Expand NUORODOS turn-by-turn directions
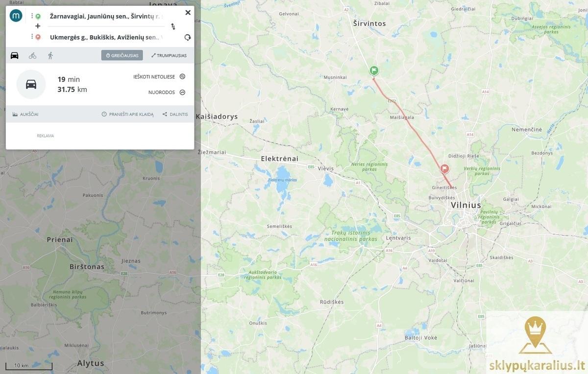588x374 pixels. coord(167,93)
